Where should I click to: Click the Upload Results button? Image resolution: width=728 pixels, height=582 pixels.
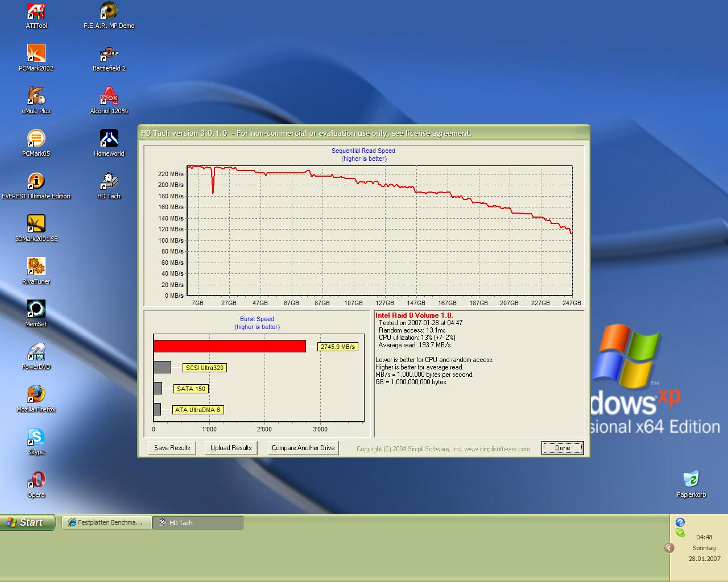click(231, 448)
